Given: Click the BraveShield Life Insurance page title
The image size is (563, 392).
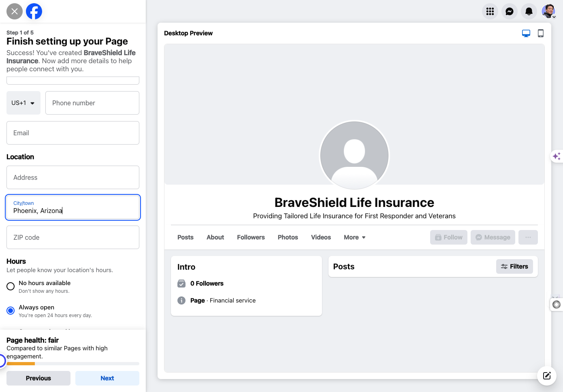Looking at the screenshot, I should 354,202.
